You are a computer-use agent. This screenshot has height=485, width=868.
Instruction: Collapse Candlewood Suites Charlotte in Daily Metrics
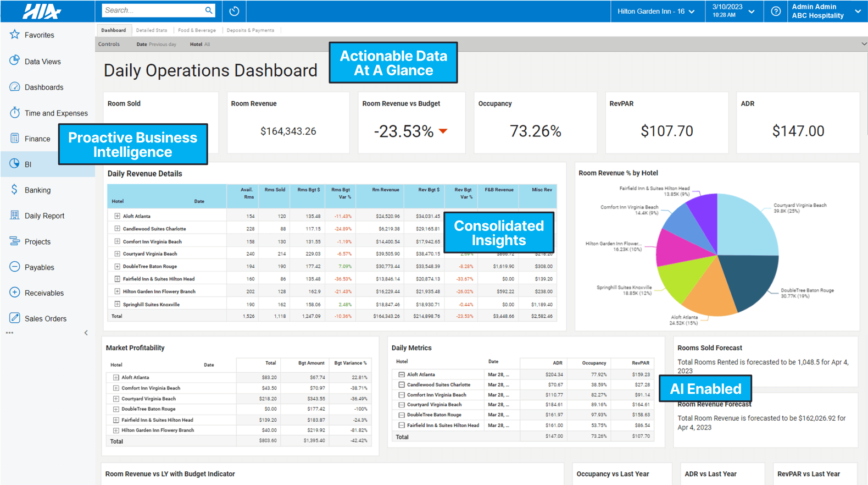click(402, 385)
